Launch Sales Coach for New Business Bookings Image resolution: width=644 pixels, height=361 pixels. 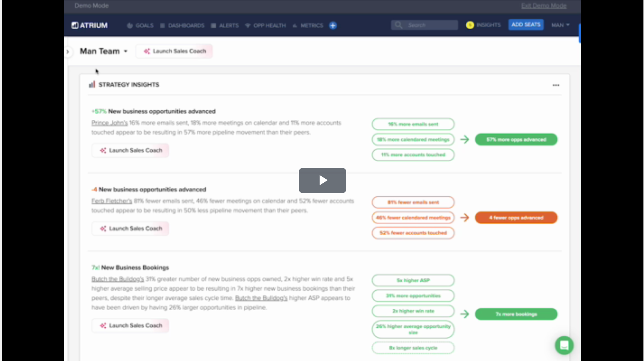point(130,325)
